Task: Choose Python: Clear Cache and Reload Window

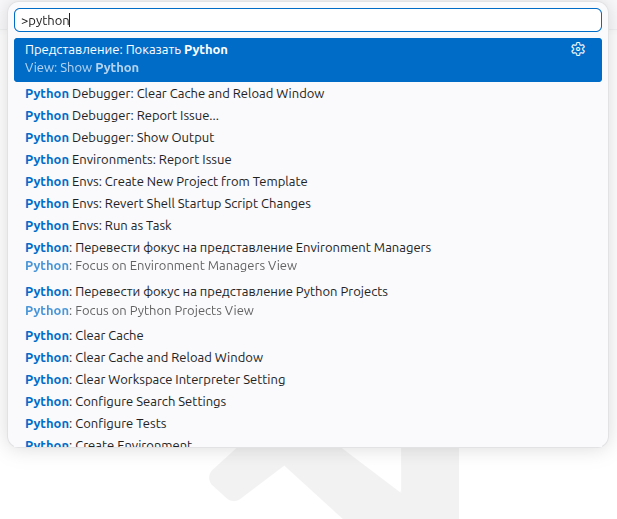Action: pyautogui.click(x=308, y=358)
